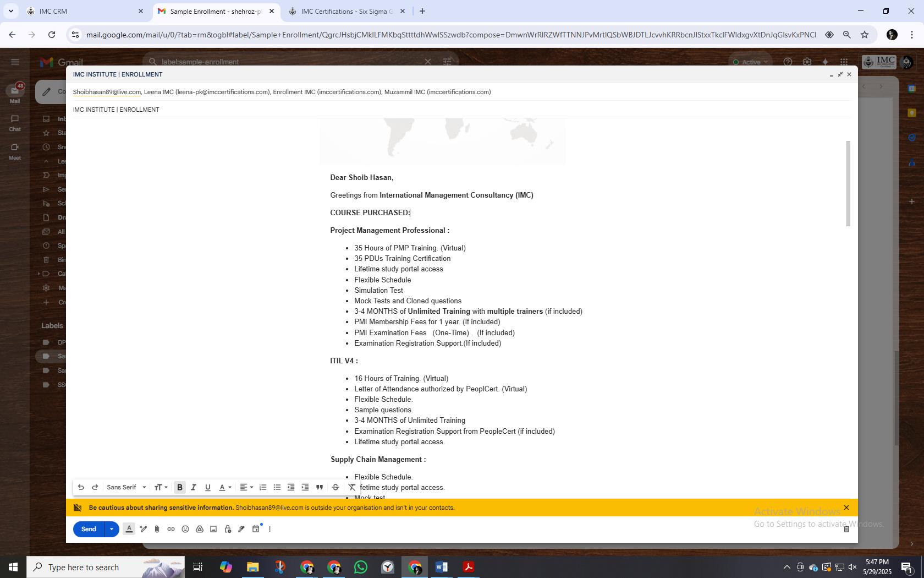Click the attach files paperclip icon
The width and height of the screenshot is (924, 578).
click(x=157, y=529)
